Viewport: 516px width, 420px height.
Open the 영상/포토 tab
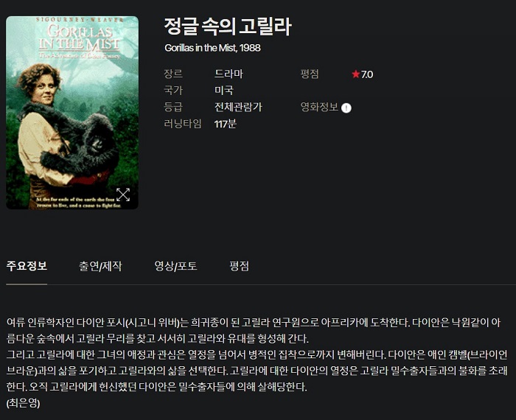tap(175, 266)
